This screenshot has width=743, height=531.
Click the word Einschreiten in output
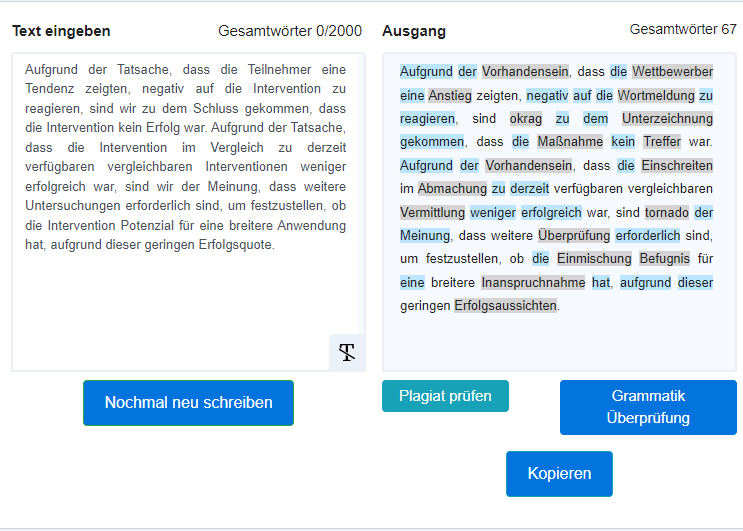click(677, 166)
